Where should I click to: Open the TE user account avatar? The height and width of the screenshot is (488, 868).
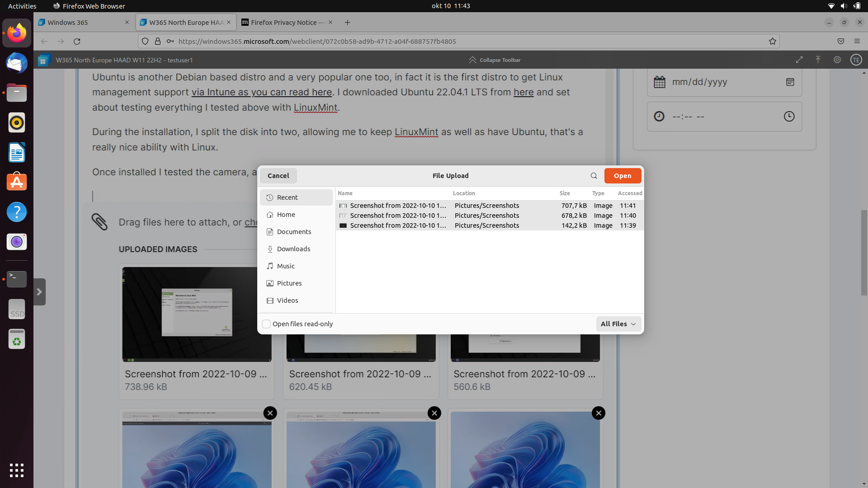pyautogui.click(x=856, y=60)
